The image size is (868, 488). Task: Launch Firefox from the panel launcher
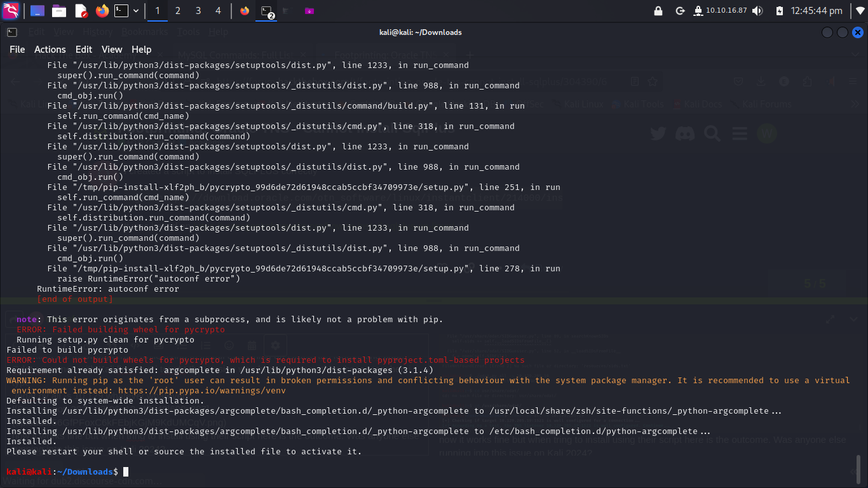(102, 11)
